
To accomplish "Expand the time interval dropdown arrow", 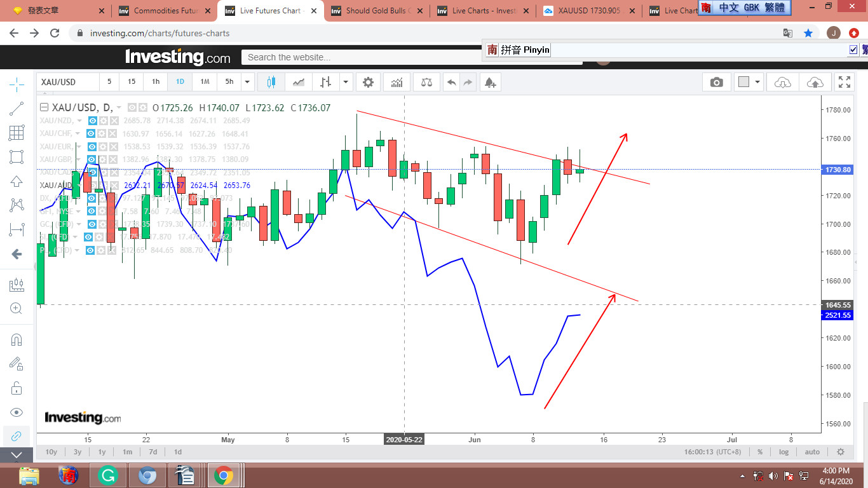I will point(247,82).
